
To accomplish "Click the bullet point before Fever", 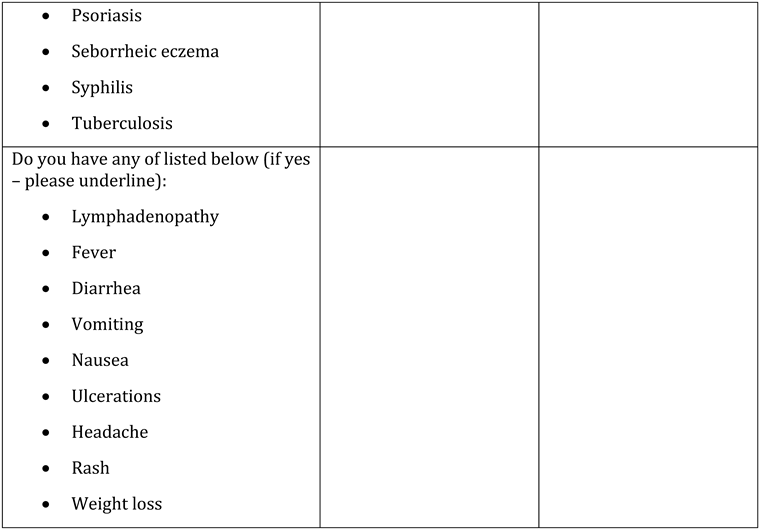I will [x=47, y=253].
